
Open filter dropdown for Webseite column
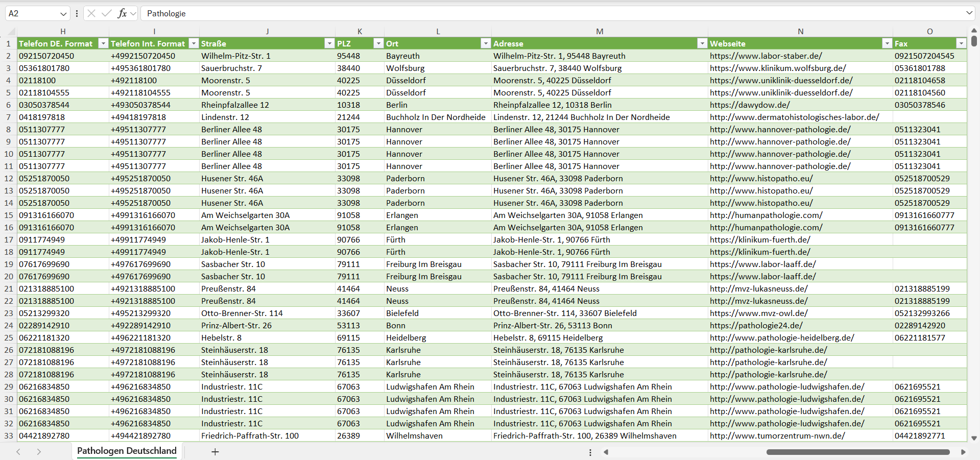point(887,43)
